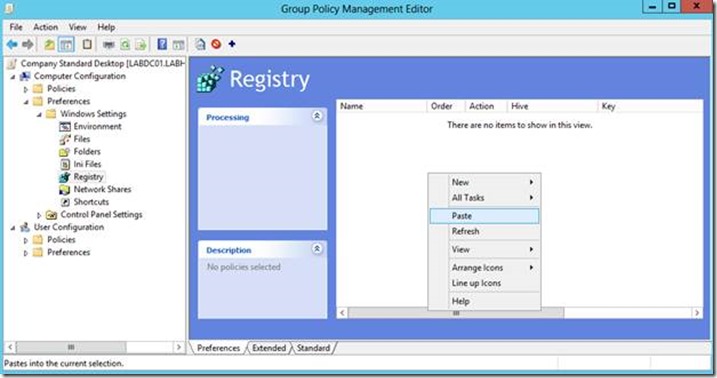Click the Print toolbar icon
Image resolution: width=717 pixels, height=378 pixels.
(x=108, y=44)
